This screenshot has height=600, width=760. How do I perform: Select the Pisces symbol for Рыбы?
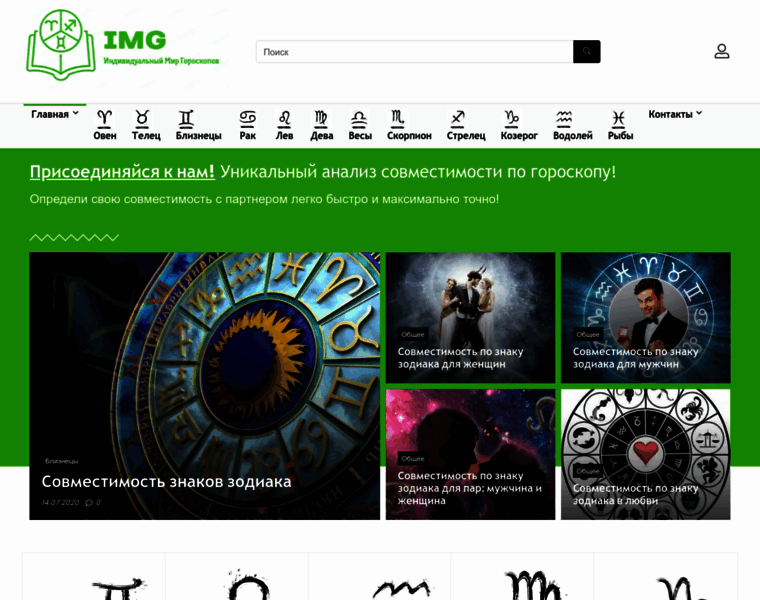pyautogui.click(x=618, y=117)
